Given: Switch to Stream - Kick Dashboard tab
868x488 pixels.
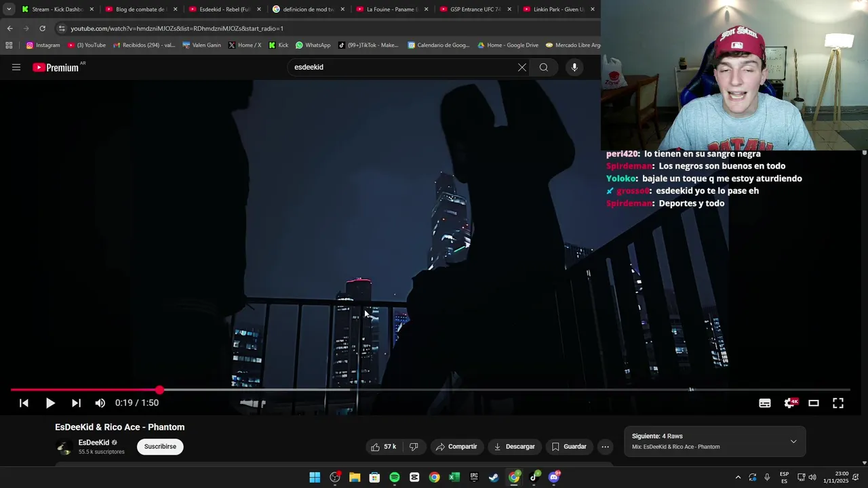Looking at the screenshot, I should tap(58, 9).
